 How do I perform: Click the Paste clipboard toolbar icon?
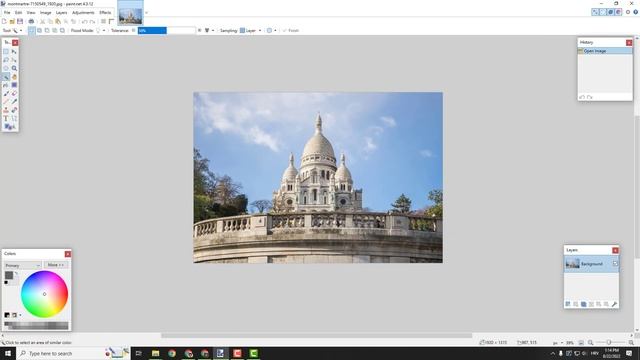point(58,21)
